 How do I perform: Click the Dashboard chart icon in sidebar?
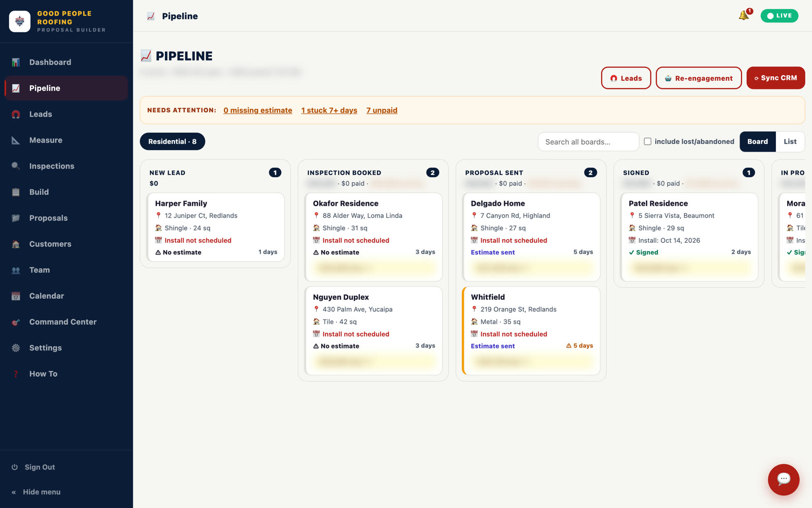click(x=16, y=62)
